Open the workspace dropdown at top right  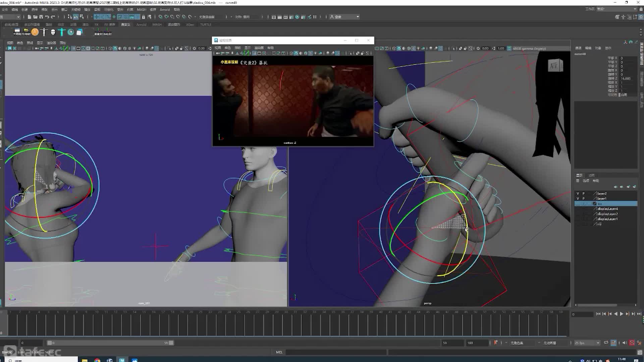[616, 9]
